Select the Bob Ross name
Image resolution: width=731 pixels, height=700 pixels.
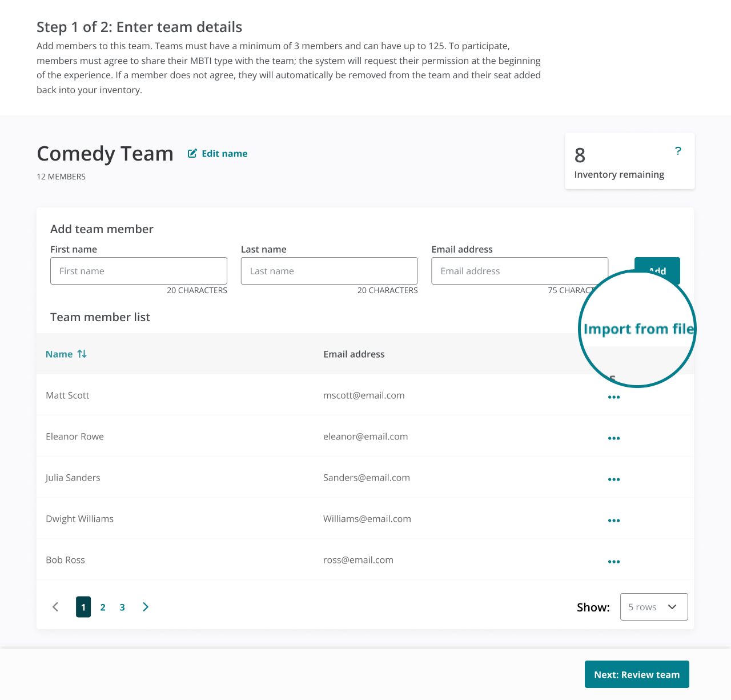pos(65,560)
